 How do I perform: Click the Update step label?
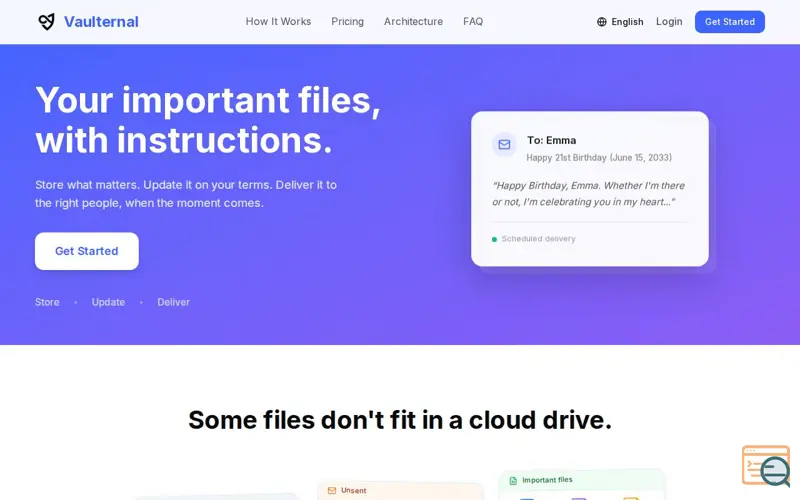(108, 302)
